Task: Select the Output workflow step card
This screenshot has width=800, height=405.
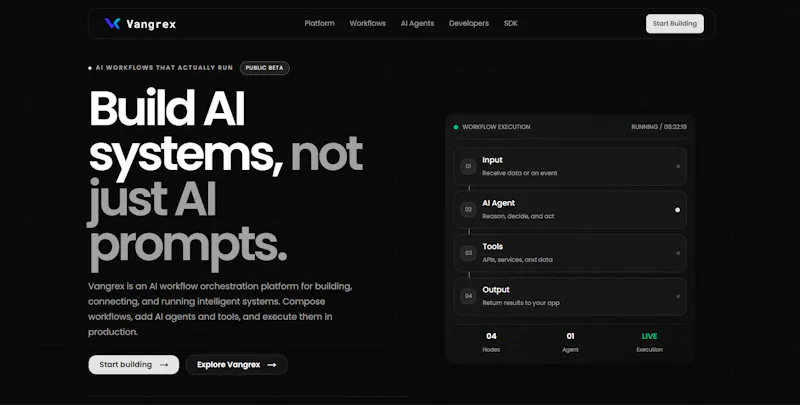Action: point(570,296)
